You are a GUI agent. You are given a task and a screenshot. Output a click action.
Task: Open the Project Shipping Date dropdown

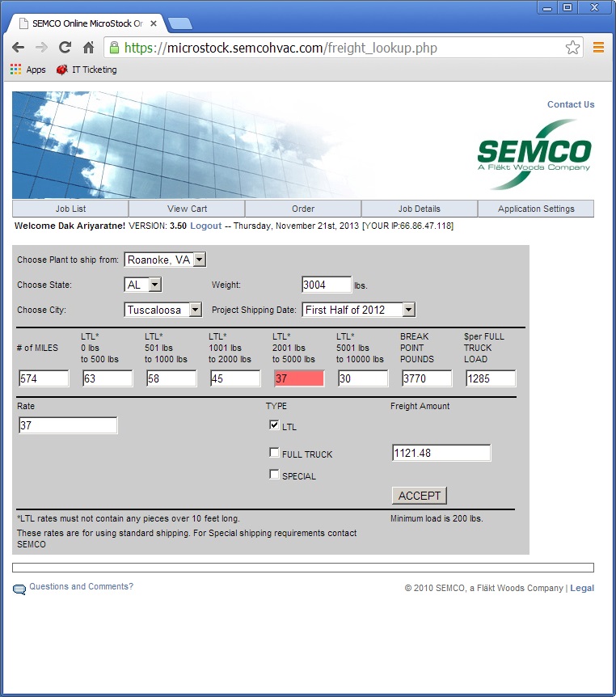point(358,310)
